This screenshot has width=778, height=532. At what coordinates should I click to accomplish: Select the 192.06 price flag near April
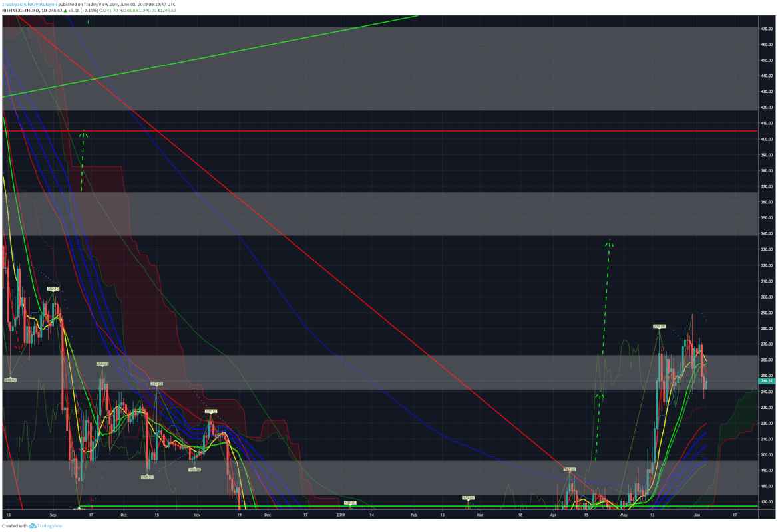570,469
